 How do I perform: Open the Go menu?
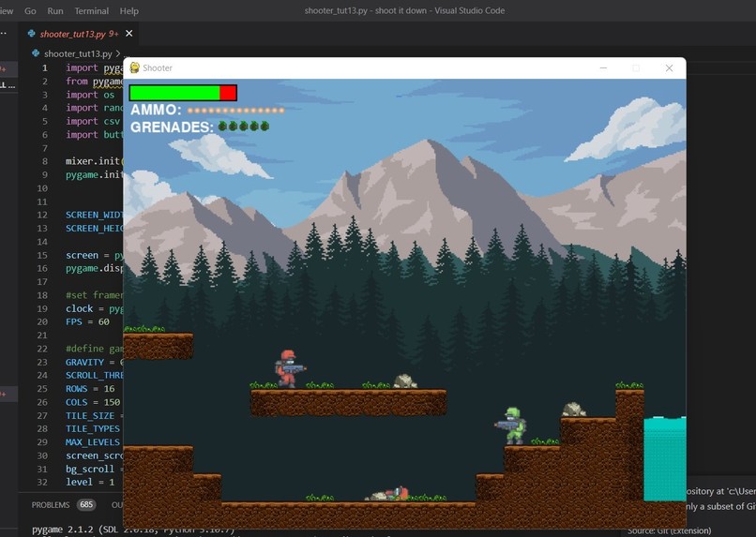[x=30, y=10]
